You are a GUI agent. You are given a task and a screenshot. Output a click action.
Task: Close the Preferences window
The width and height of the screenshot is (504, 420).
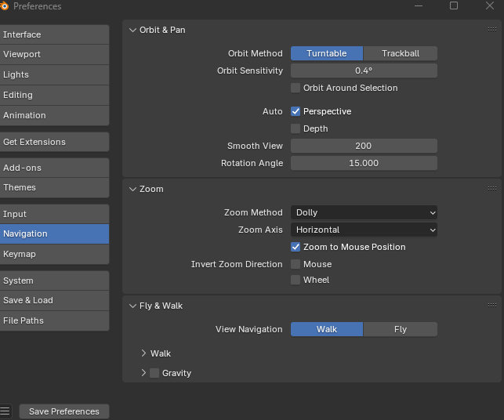click(x=490, y=5)
